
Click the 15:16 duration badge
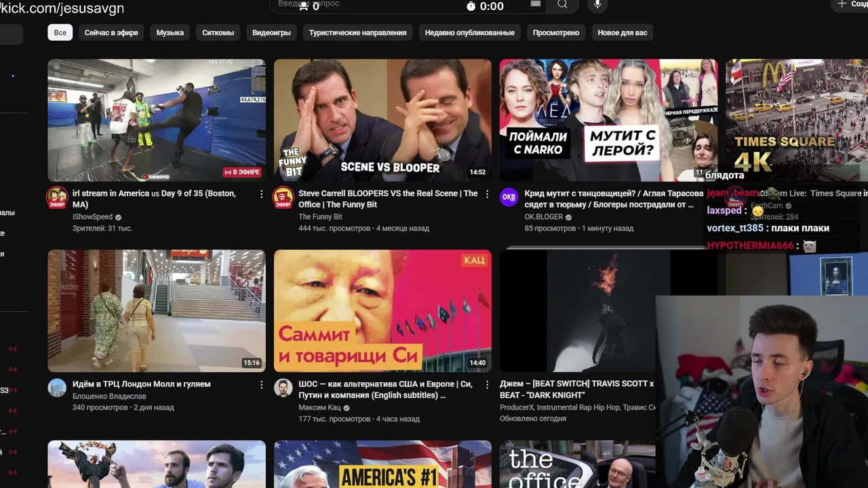(x=252, y=363)
